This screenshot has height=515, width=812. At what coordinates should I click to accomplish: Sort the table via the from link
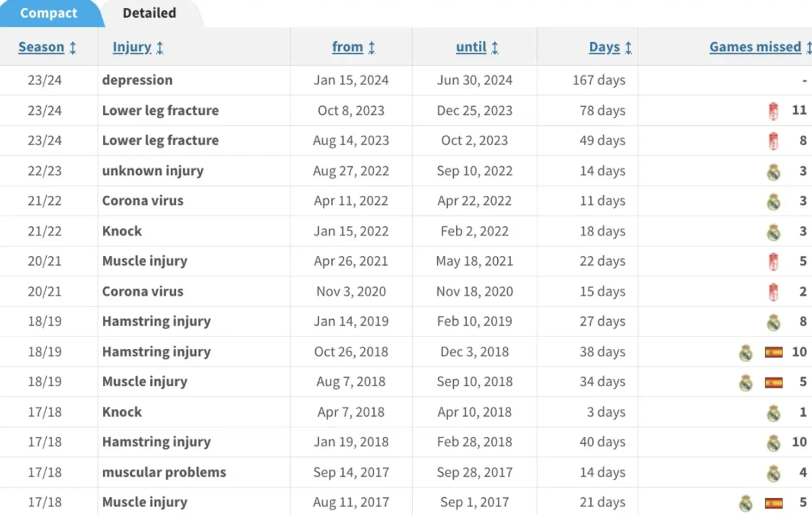348,47
